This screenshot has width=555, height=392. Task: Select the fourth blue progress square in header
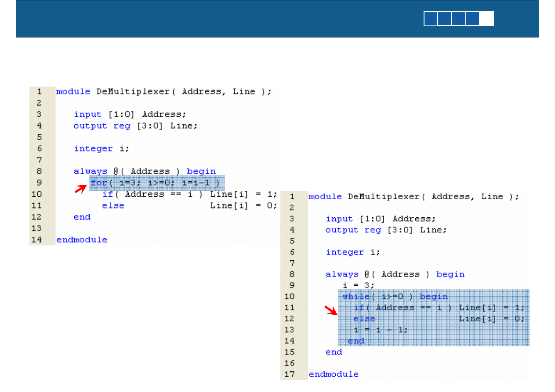pyautogui.click(x=472, y=19)
